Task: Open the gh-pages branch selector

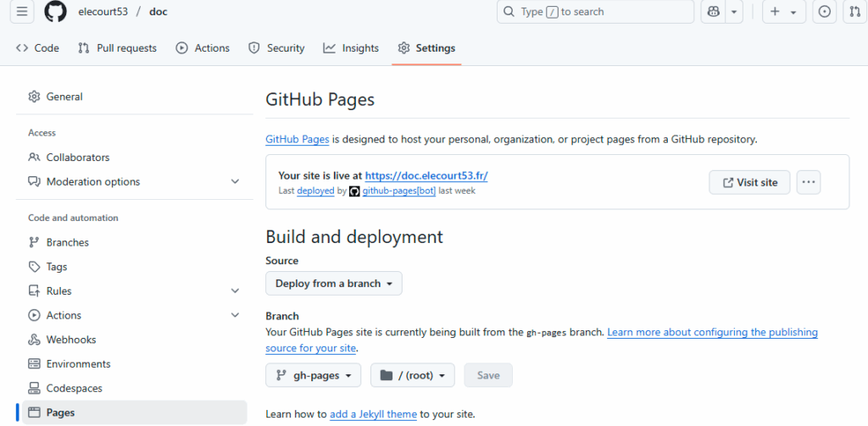Action: click(313, 375)
